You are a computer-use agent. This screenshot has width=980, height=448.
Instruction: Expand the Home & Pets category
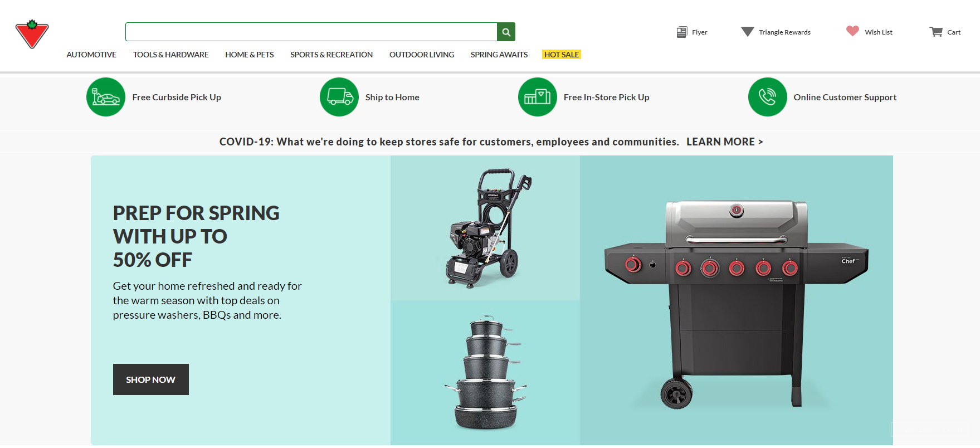(x=249, y=55)
